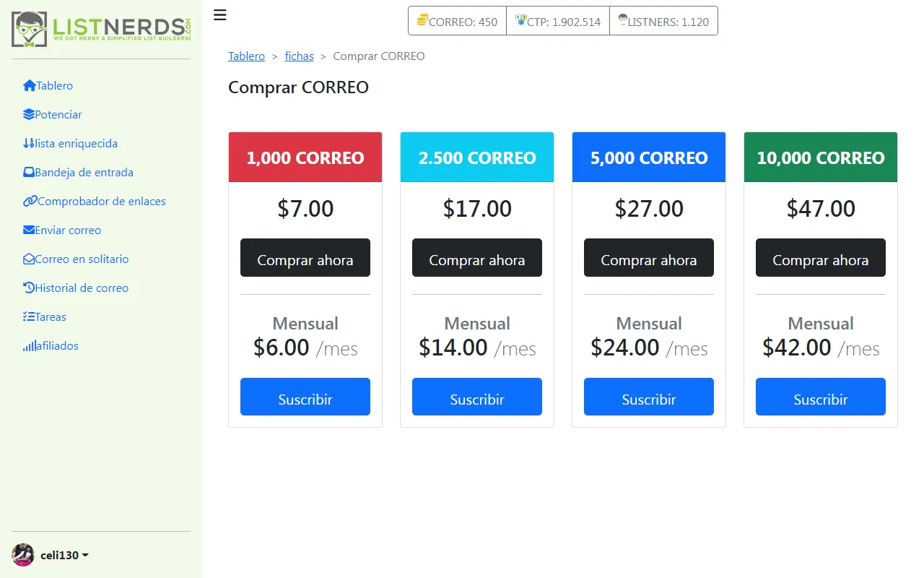Click the ListNerds logo
This screenshot has height=578, width=924.
tap(102, 30)
